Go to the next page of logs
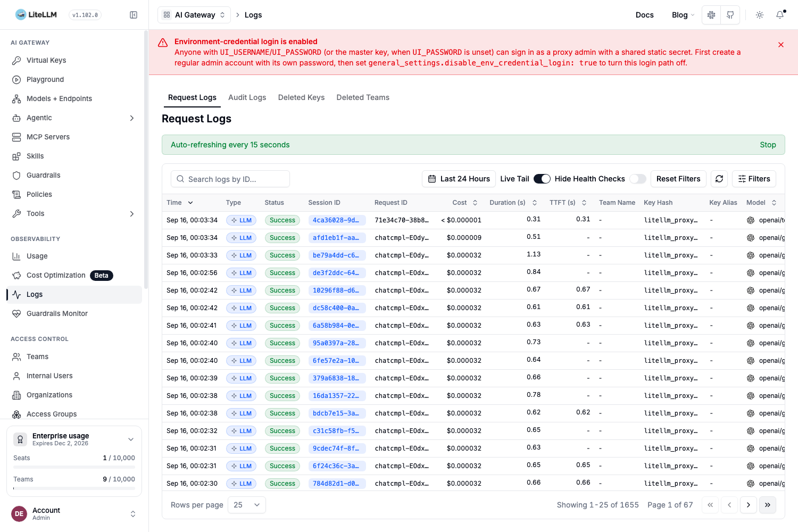Image resolution: width=798 pixels, height=532 pixels. tap(749, 505)
